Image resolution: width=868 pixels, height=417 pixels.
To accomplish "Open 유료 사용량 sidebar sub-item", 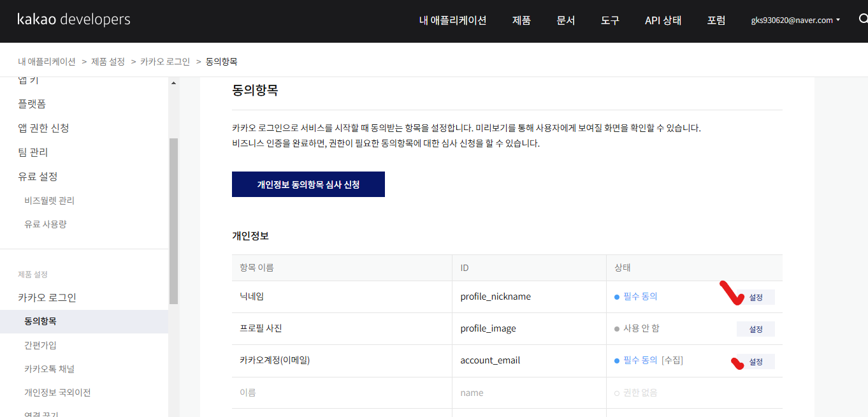I will (x=45, y=224).
